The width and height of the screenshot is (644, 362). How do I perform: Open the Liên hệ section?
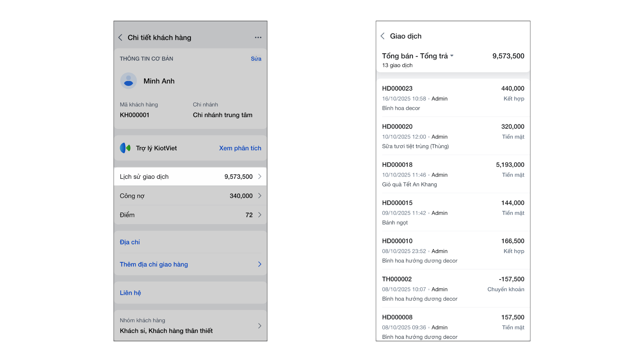click(130, 293)
